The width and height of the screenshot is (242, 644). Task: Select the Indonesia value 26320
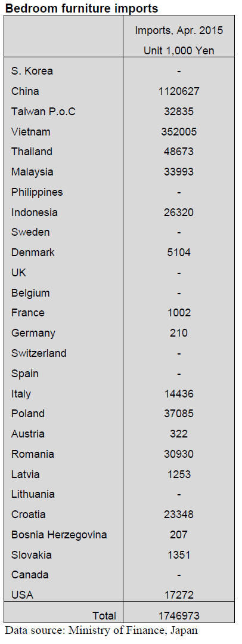click(179, 212)
